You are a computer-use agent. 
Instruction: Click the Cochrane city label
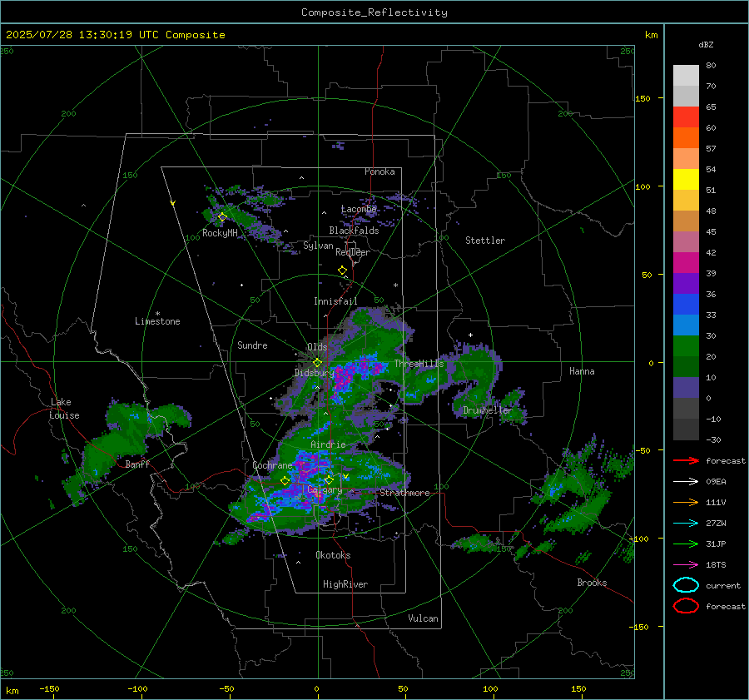tap(272, 465)
